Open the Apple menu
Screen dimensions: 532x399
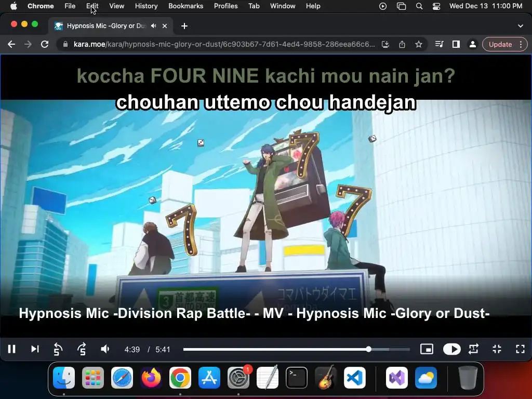click(x=14, y=6)
